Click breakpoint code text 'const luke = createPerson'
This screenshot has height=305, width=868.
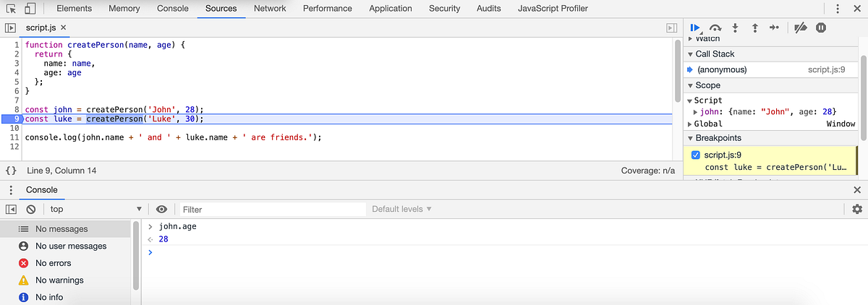tap(775, 167)
